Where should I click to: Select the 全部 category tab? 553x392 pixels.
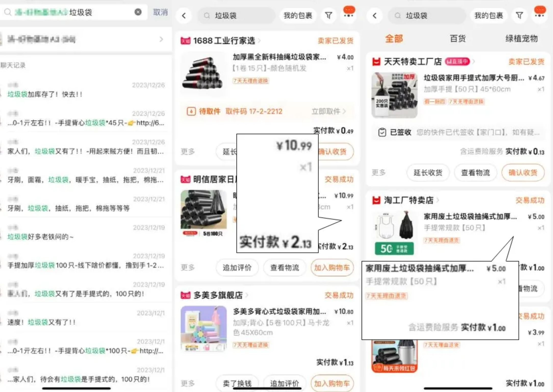click(x=394, y=39)
